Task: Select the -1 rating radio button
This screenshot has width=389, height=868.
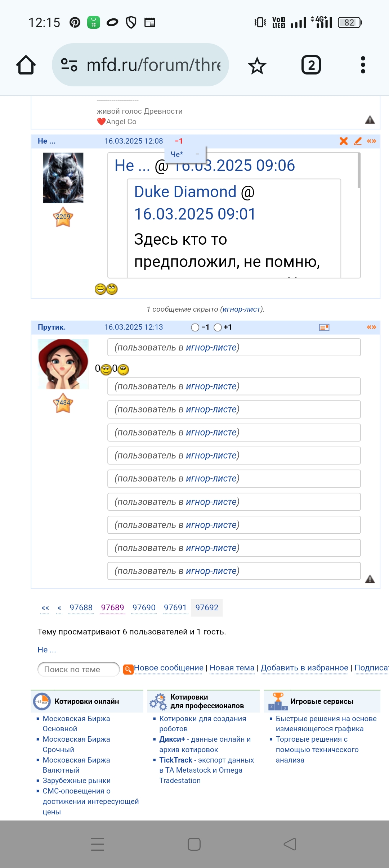Action: pos(195,327)
